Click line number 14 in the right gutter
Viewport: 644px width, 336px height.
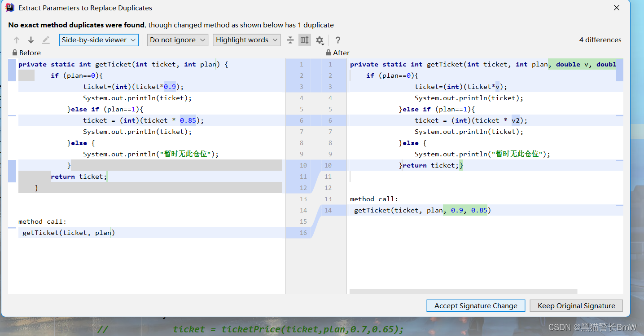[x=328, y=210]
